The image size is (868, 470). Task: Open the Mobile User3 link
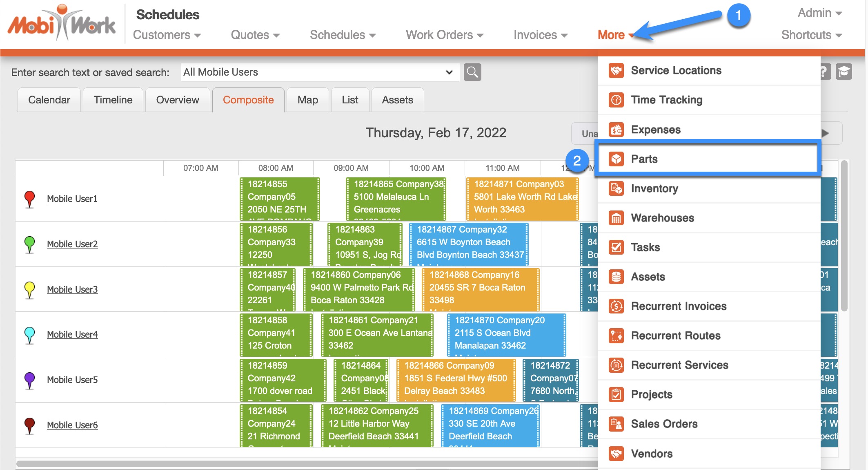[x=72, y=289]
